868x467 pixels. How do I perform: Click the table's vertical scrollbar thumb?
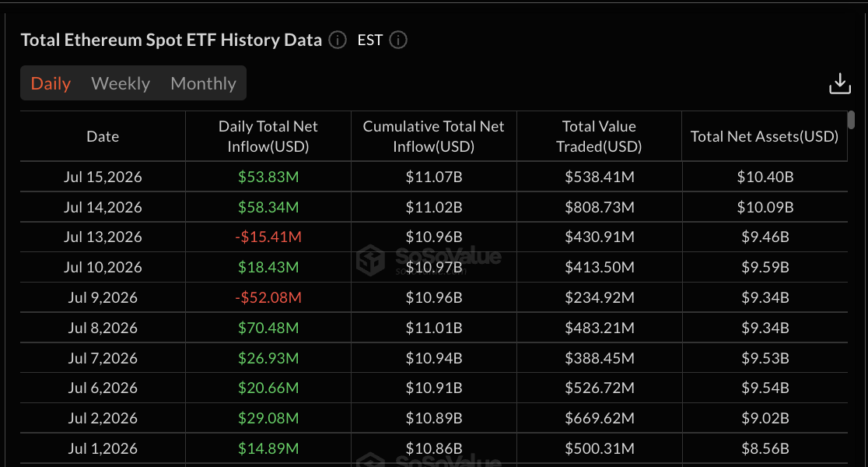(851, 120)
